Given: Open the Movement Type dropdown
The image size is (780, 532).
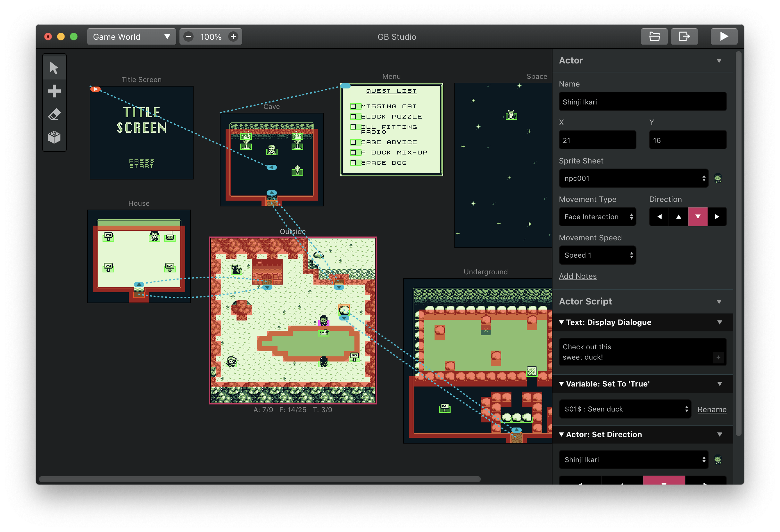Looking at the screenshot, I should click(597, 217).
